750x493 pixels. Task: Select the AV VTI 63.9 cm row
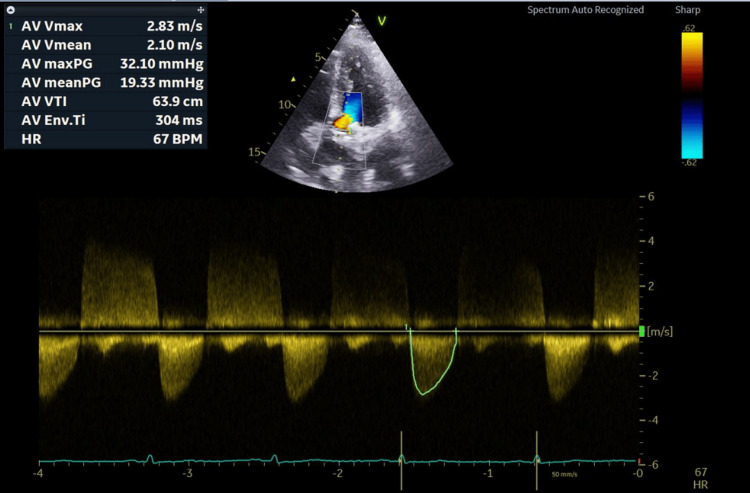[106, 101]
